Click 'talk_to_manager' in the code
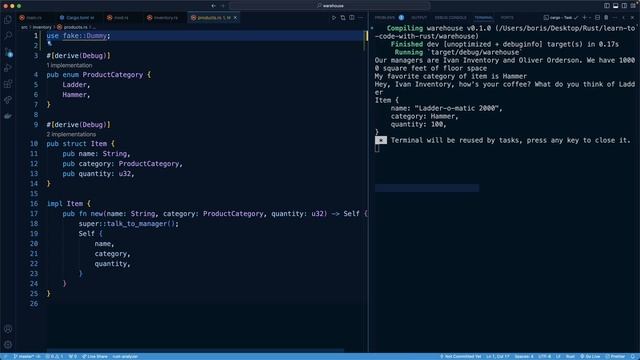The height and width of the screenshot is (360, 640). (137, 224)
